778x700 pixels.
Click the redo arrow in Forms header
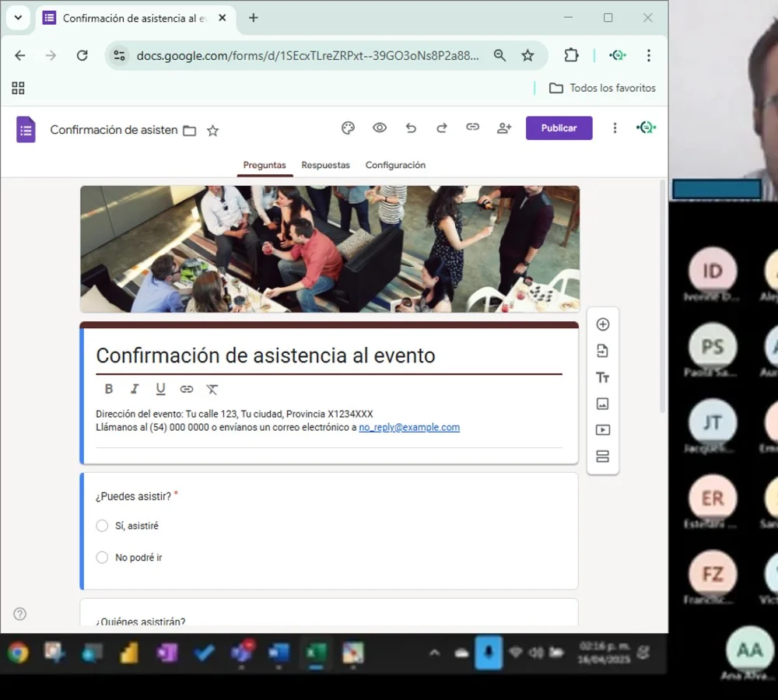click(441, 128)
